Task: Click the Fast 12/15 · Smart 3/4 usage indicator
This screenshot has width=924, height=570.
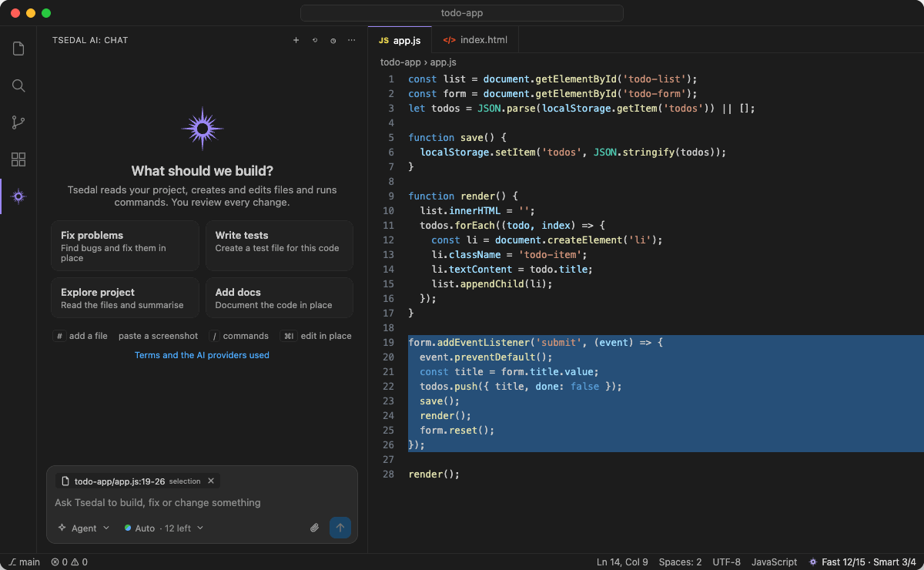Action: 862,562
